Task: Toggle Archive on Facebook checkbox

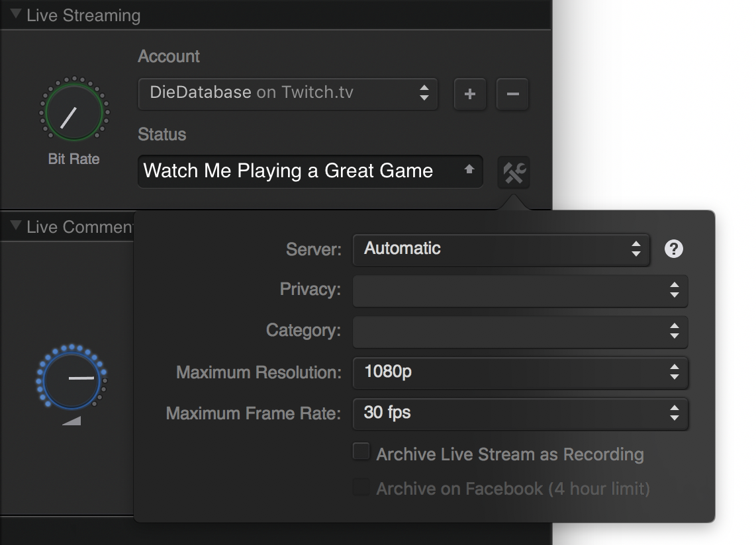Action: point(361,488)
